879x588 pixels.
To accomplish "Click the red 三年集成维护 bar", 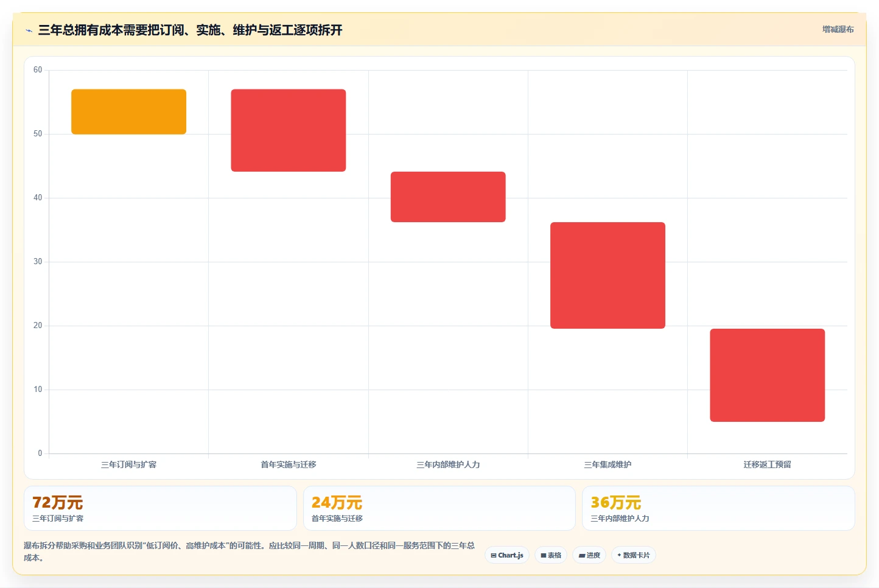I will pos(608,275).
